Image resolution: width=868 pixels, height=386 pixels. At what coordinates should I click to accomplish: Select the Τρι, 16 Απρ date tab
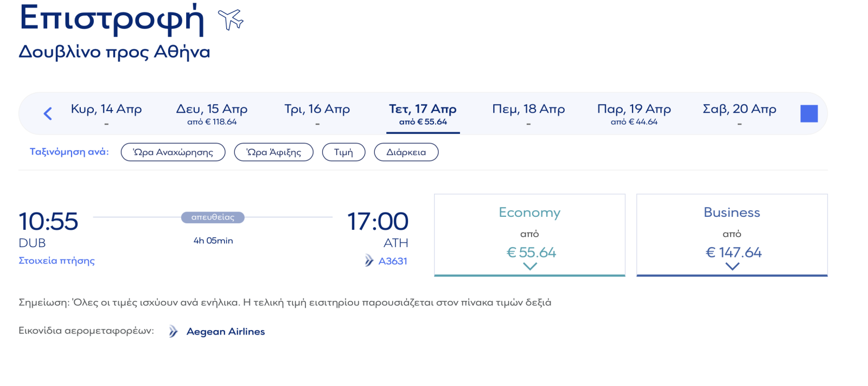click(x=317, y=114)
